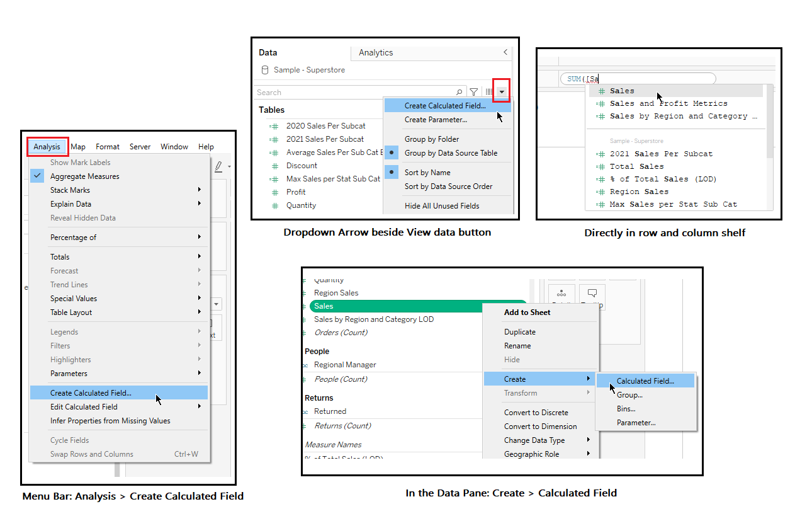Open the Map menu in the menu bar
This screenshot has height=521, width=812.
77,146
